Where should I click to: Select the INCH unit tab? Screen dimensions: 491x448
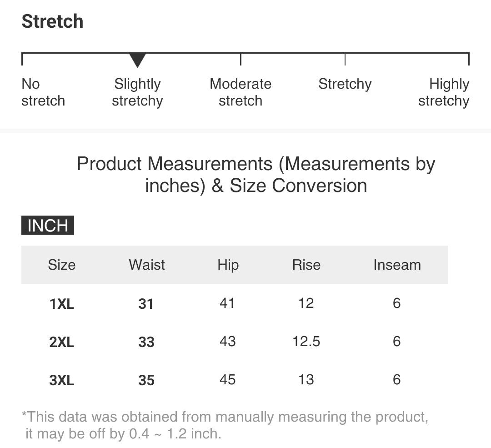pyautogui.click(x=48, y=226)
